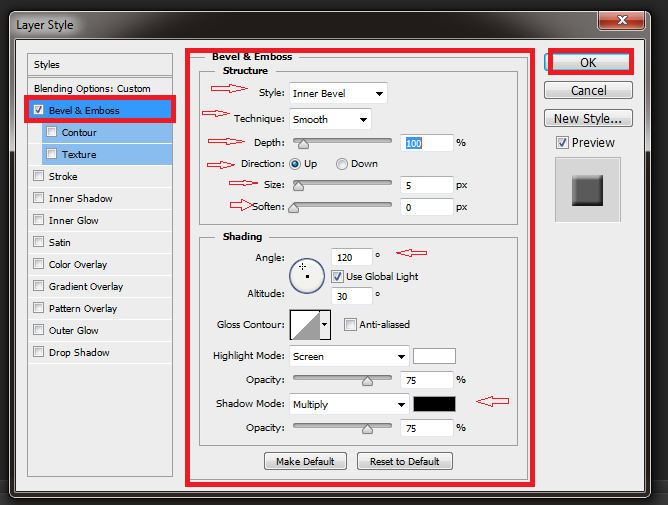Open the Highlight Mode dropdown showing Screen
668x505 pixels.
349,356
